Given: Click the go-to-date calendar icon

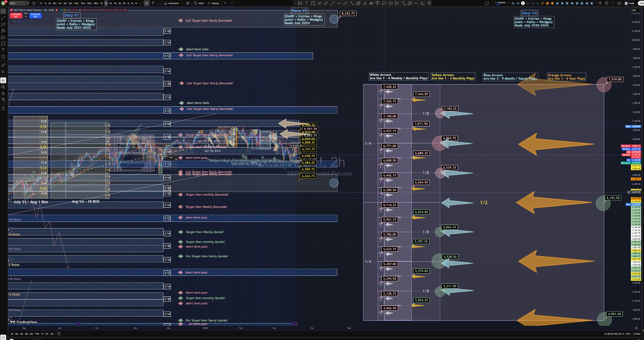Looking at the screenshot, I should (59, 334).
